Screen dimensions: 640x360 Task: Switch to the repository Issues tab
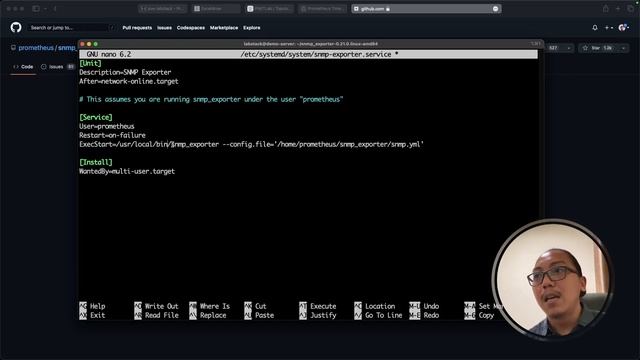tap(57, 67)
